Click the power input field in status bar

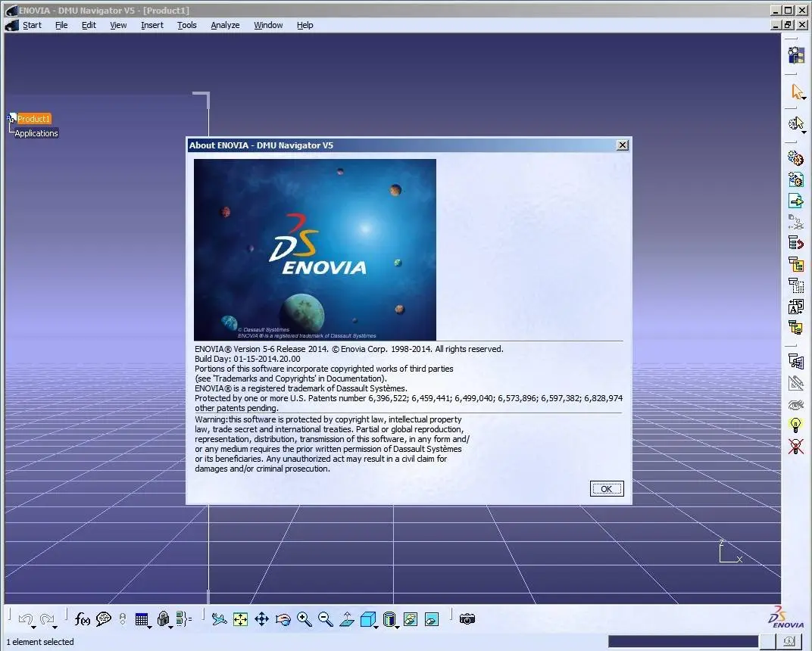[x=683, y=642]
